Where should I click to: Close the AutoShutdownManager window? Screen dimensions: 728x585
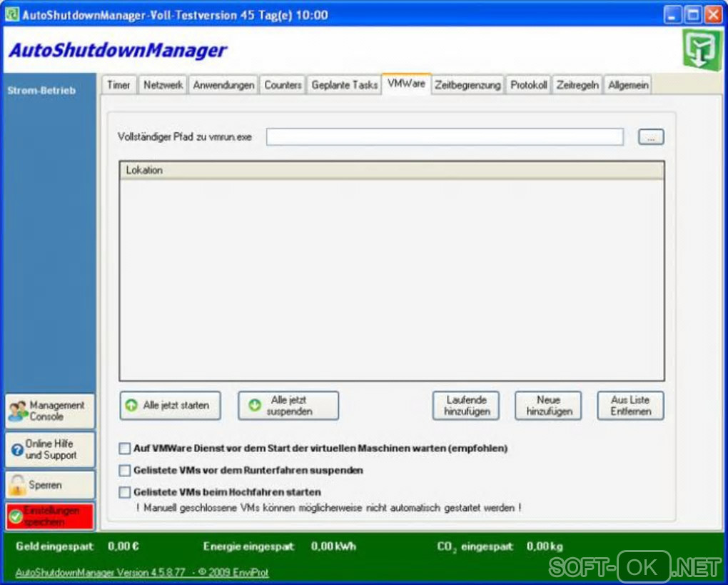click(713, 15)
